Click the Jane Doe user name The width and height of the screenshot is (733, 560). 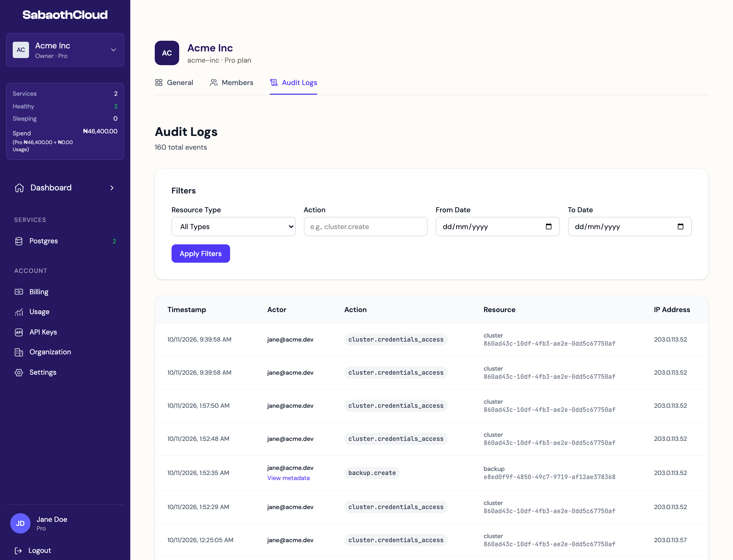point(52,519)
